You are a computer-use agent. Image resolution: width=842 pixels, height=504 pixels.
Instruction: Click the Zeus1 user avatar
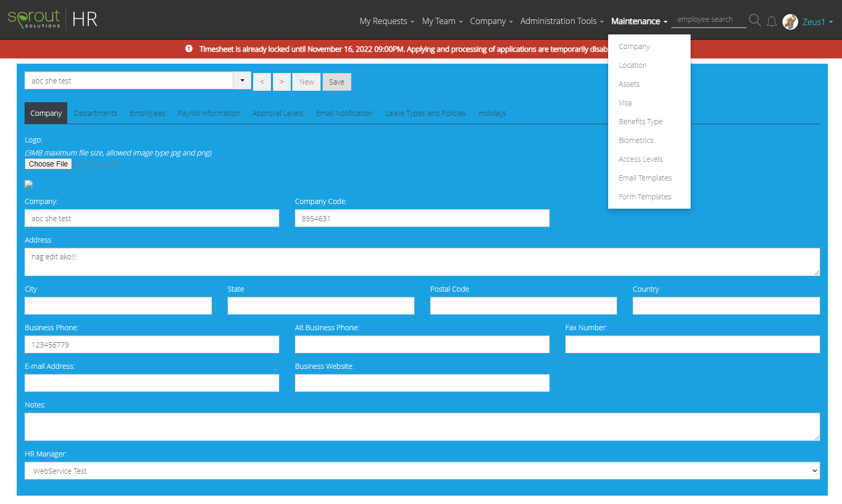click(x=790, y=22)
